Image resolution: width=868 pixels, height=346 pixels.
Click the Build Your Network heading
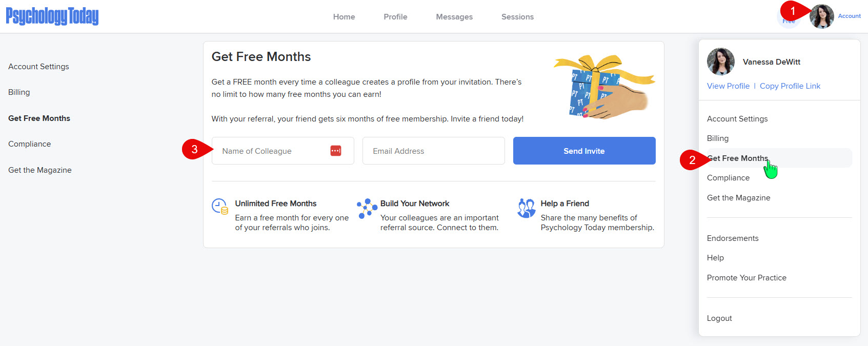coord(415,203)
